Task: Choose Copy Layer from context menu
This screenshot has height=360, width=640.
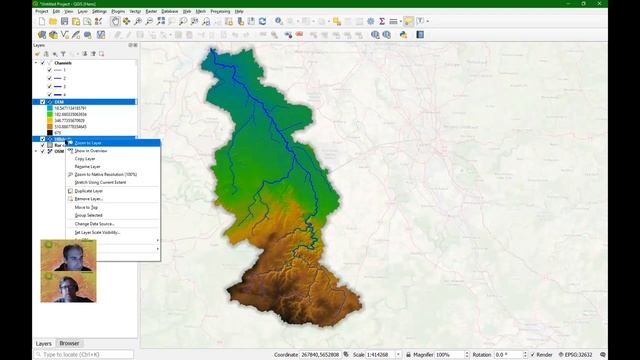Action: click(x=113, y=158)
